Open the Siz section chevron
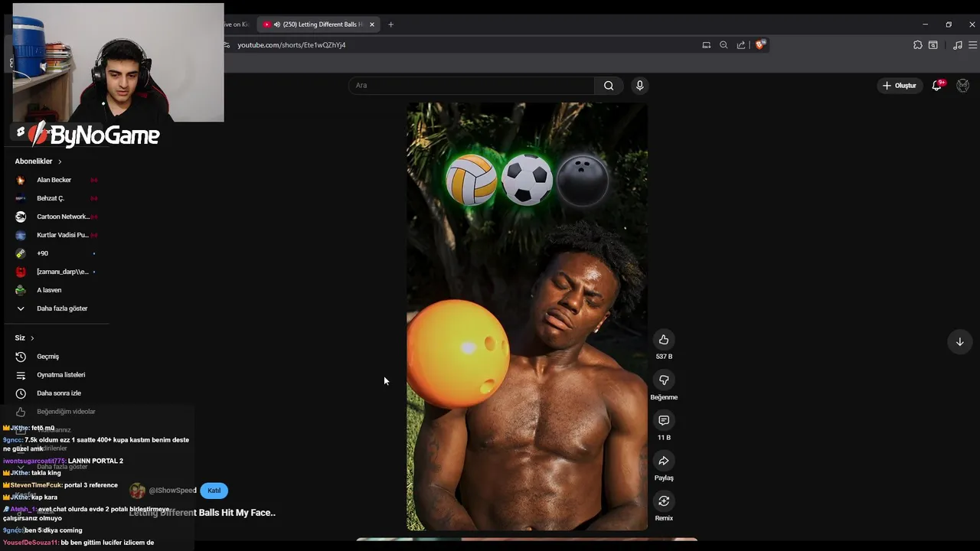Image resolution: width=980 pixels, height=551 pixels. 32,338
